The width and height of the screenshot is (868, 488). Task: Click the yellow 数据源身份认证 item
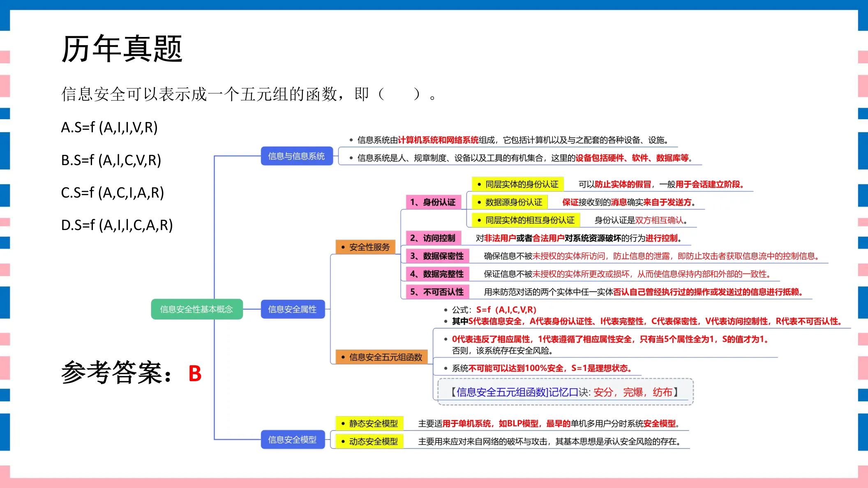[x=510, y=202]
